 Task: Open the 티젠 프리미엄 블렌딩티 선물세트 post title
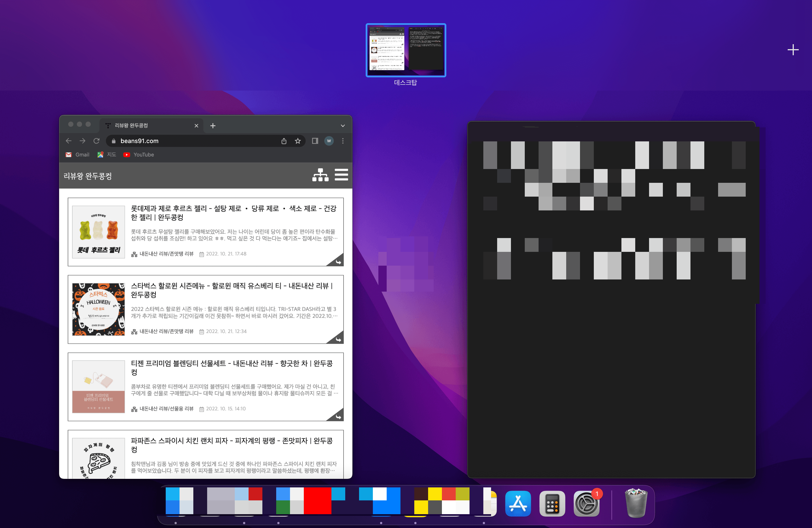[232, 368]
